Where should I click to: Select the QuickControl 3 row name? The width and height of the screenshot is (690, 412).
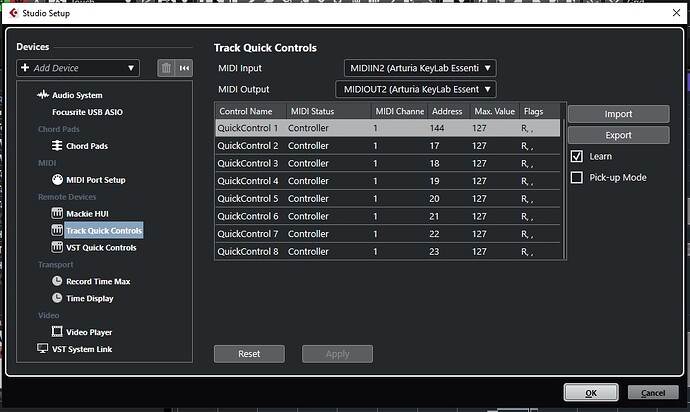[x=248, y=163]
